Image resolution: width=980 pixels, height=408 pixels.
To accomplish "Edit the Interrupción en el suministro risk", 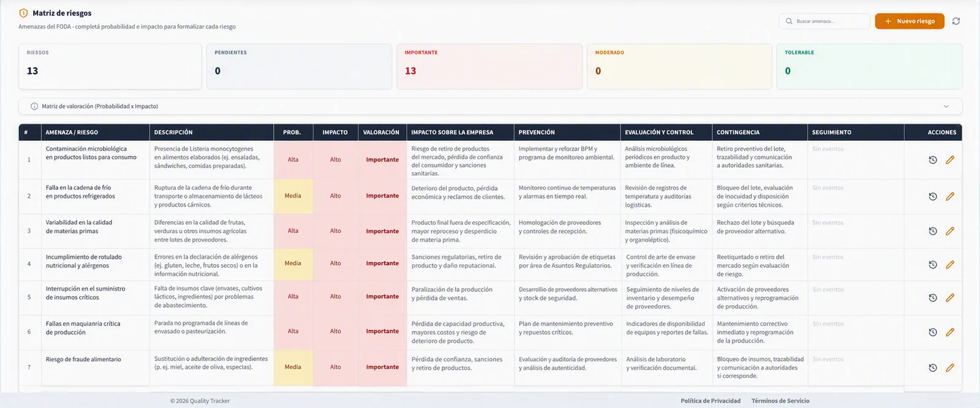I will 950,298.
